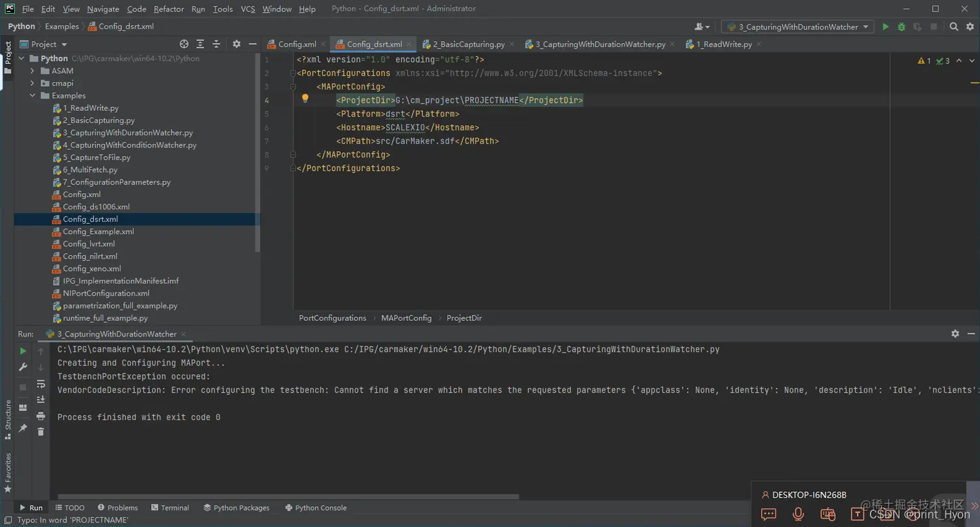Click the trash icon to clear console
Viewport: 980px width, 527px height.
pyautogui.click(x=41, y=432)
